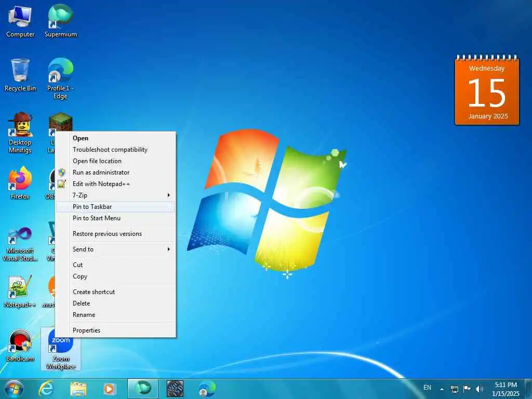This screenshot has width=532, height=399.
Task: Switch to the Supermium taskbar button
Action: tap(143, 389)
